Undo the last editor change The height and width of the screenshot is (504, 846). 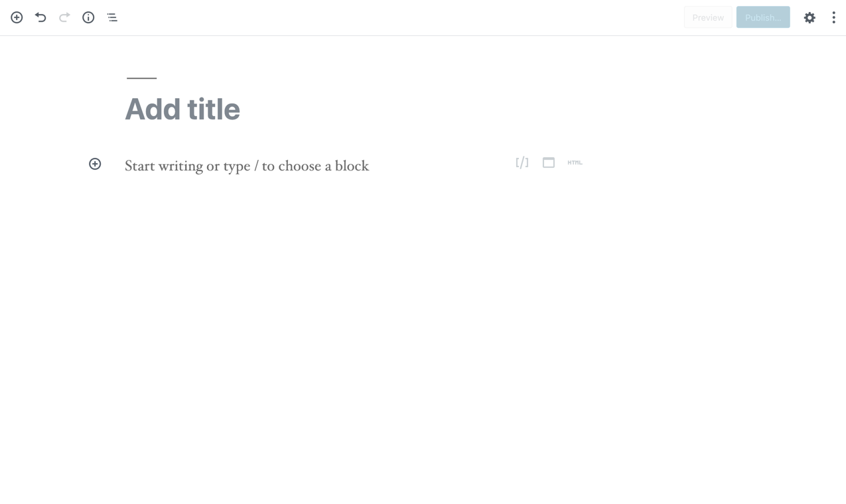click(x=40, y=17)
